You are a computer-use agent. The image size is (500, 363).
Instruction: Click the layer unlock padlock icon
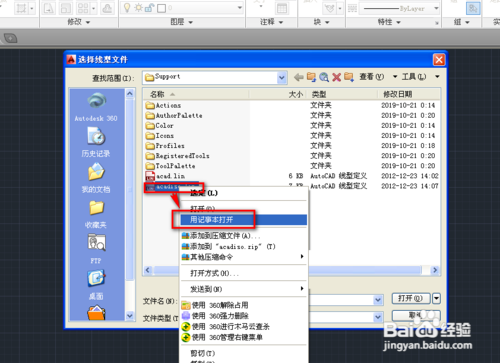coord(149,8)
